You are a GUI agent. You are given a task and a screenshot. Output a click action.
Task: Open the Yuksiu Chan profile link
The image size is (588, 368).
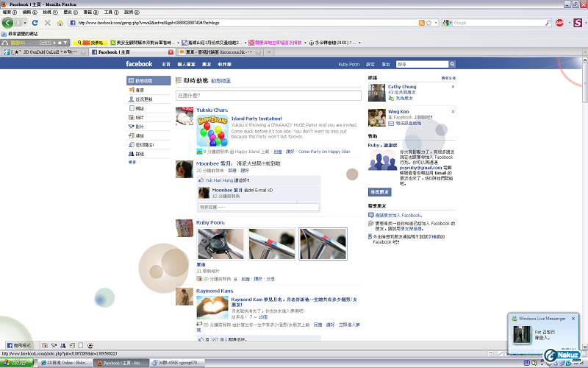[212, 110]
